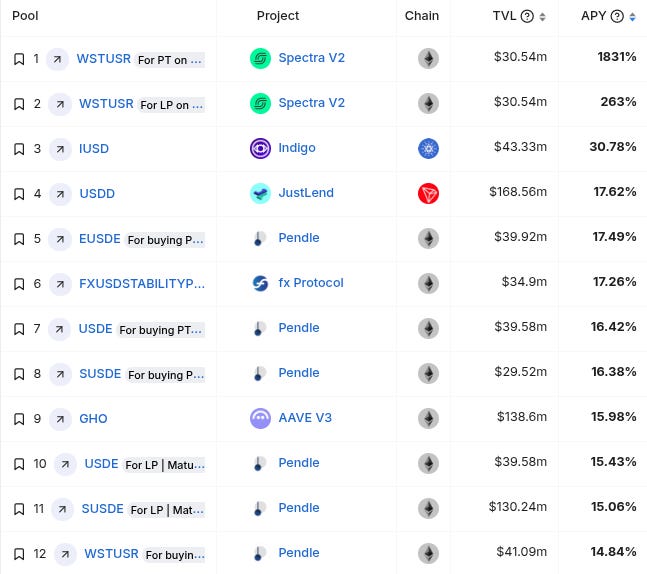Open external arrow icon for GHO
The image size is (647, 574).
60,419
